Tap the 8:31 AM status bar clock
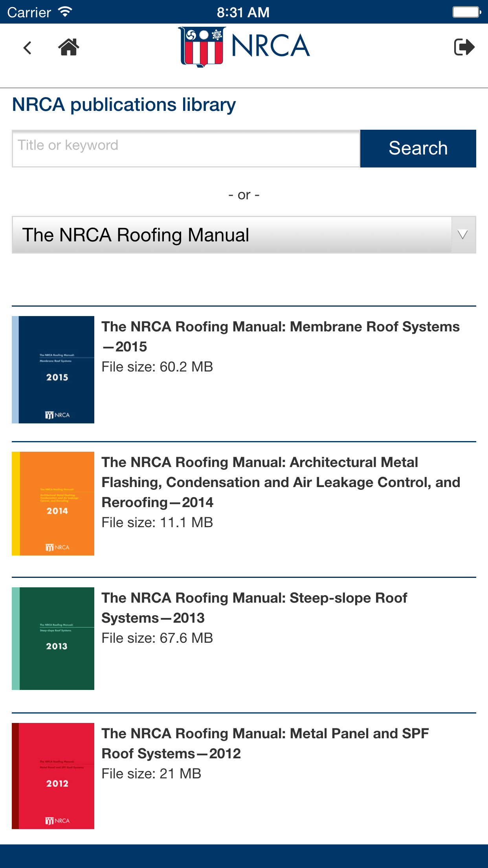 (x=244, y=12)
